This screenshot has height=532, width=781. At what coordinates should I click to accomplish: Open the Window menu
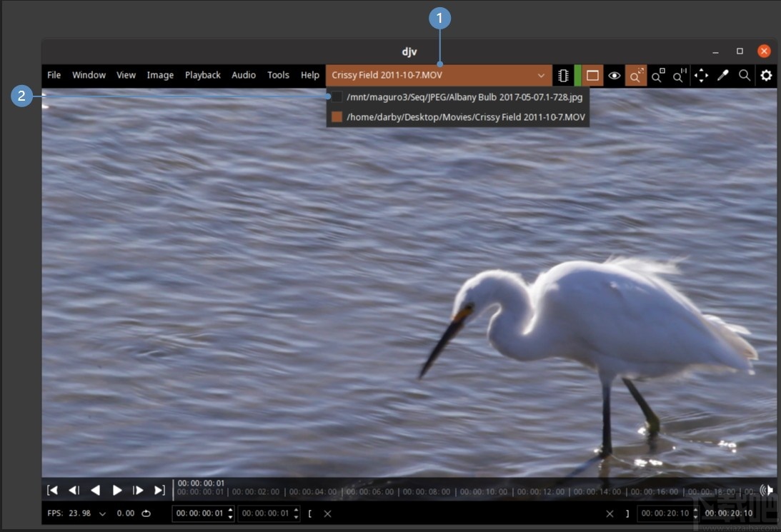89,75
